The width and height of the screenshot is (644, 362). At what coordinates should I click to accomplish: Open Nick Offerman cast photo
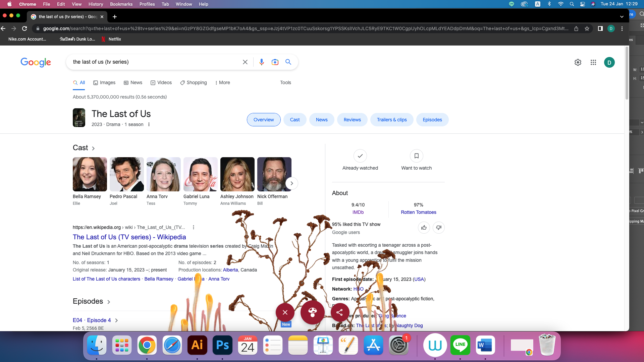(274, 174)
